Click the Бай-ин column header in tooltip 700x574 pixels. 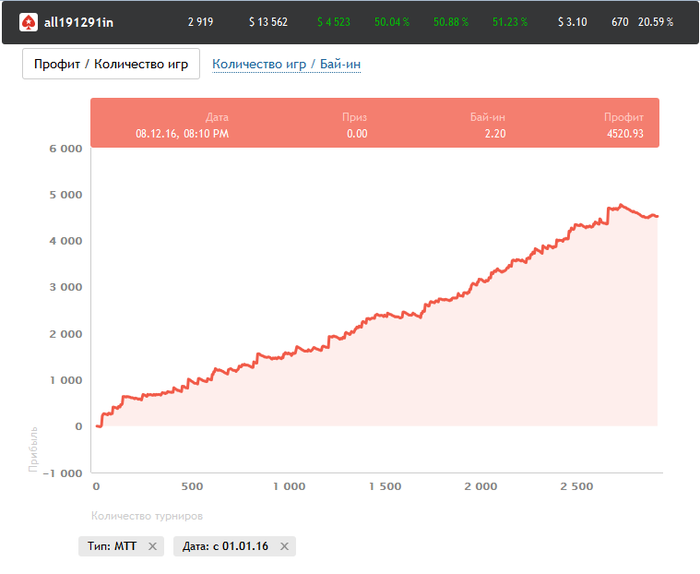[488, 117]
